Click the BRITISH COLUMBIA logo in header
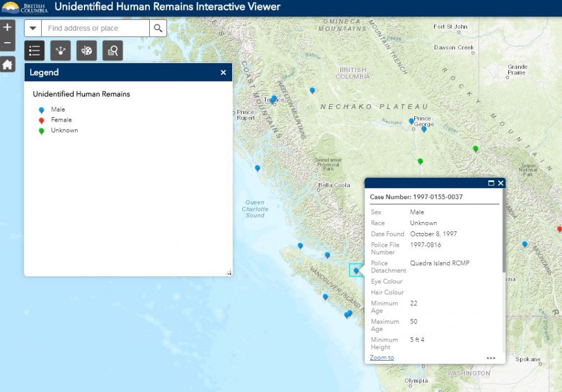Screen dimensions: 562x392 [26, 7]
